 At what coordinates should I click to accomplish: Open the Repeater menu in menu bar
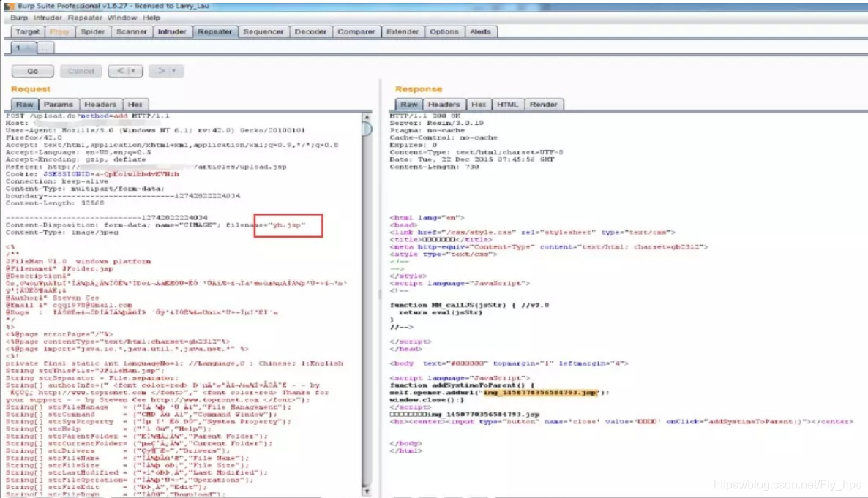[85, 18]
